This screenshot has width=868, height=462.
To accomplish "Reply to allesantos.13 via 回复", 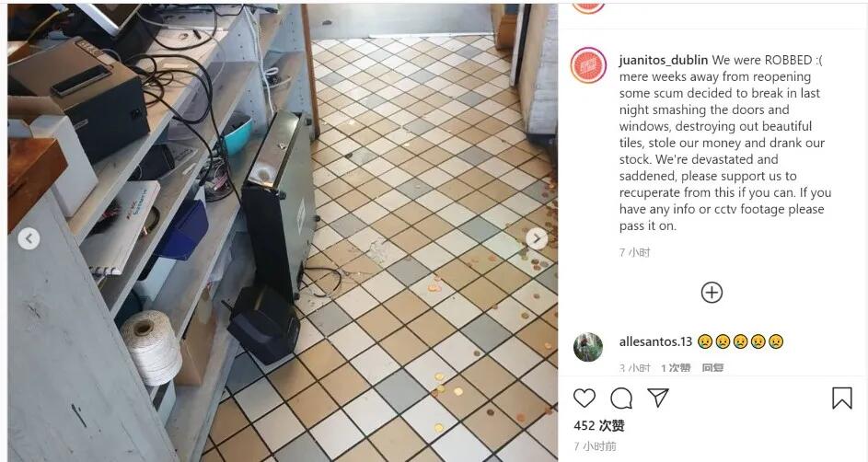I will pyautogui.click(x=712, y=368).
